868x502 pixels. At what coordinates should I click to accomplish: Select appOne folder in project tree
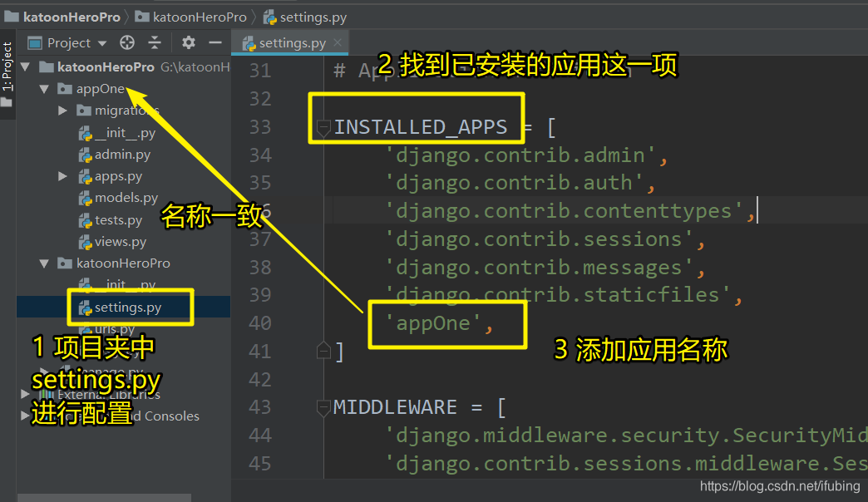pyautogui.click(x=101, y=89)
